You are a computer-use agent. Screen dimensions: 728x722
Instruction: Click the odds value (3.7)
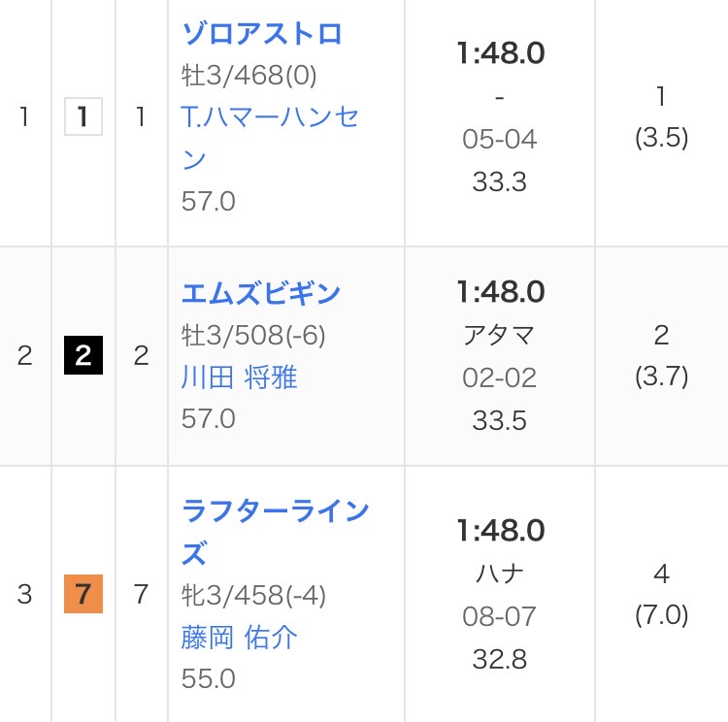coord(661,377)
